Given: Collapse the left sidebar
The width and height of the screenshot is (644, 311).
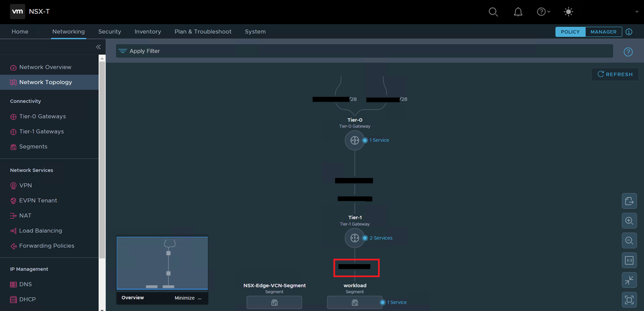Looking at the screenshot, I should pos(98,47).
